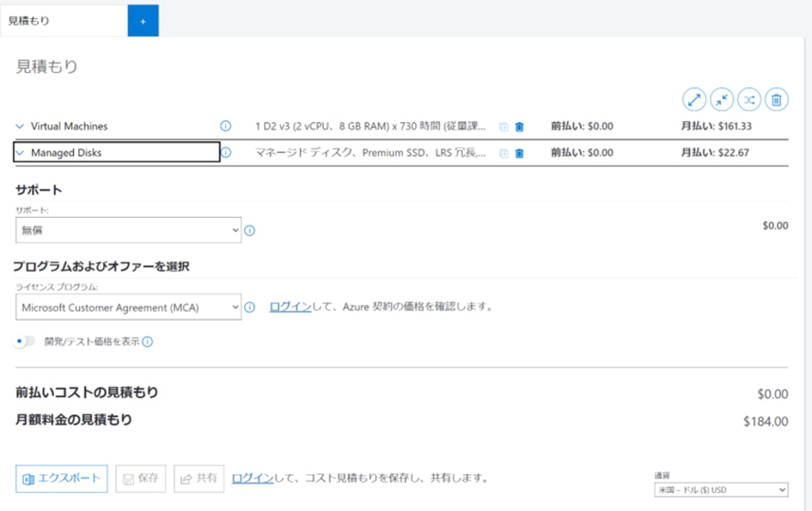Click info icon next to Managed Disks
Viewport: 812px width, 511px height.
226,152
